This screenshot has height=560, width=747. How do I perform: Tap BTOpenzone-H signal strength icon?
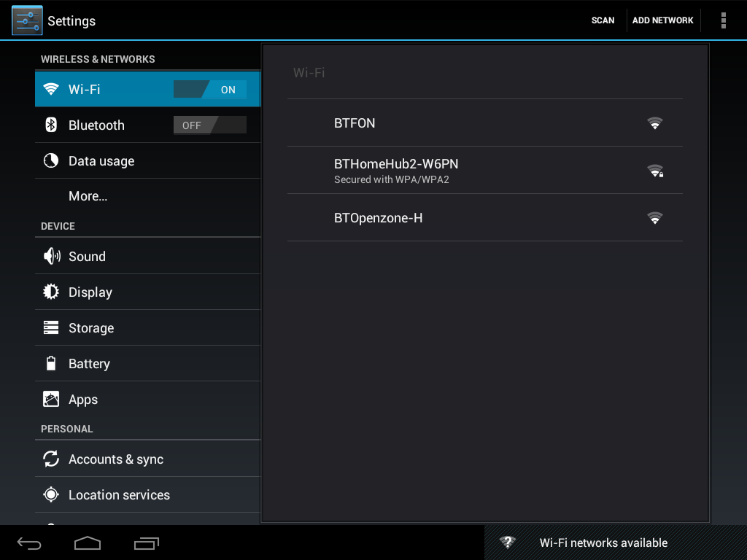655,218
